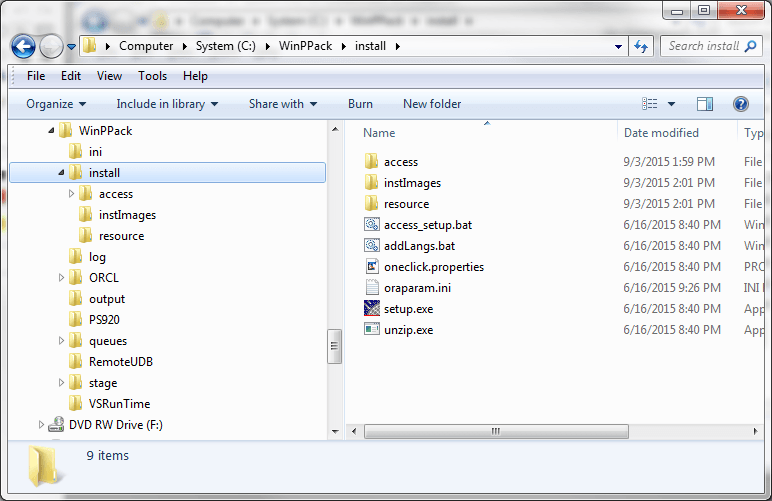
Task: Select the addLangs.bat file icon
Action: (372, 246)
